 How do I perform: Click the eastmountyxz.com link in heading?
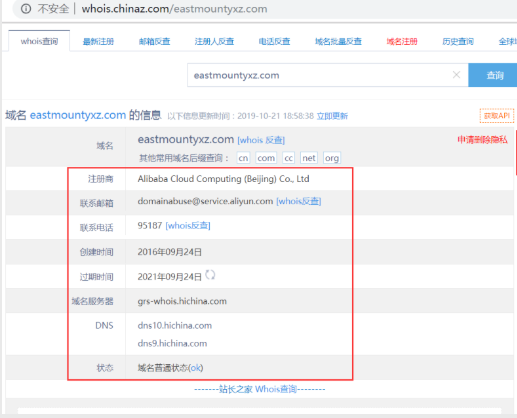[x=78, y=115]
